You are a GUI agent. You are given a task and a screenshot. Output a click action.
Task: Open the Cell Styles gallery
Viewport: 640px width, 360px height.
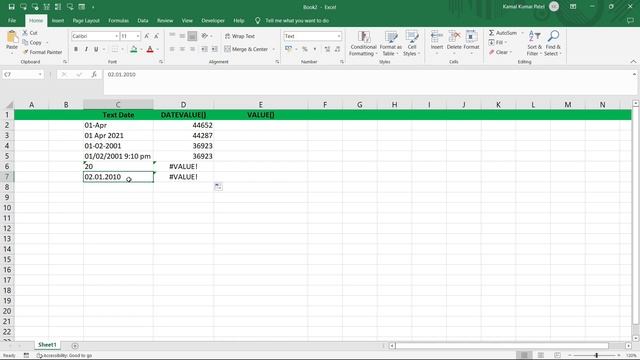(411, 43)
